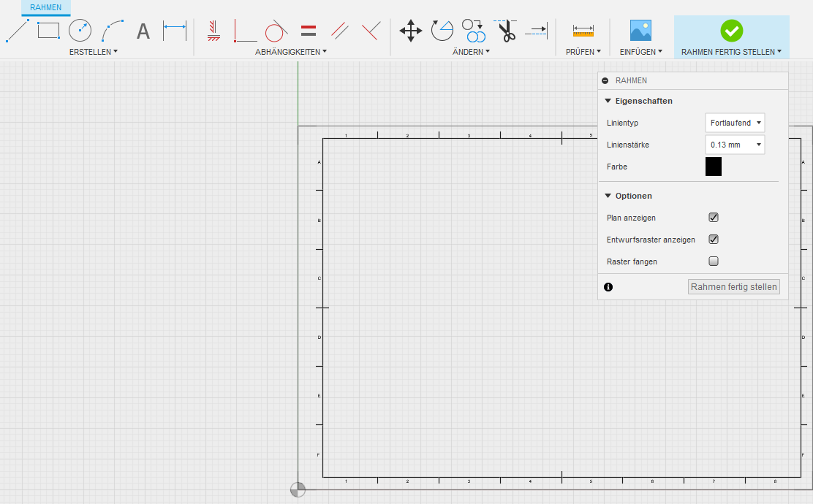The height and width of the screenshot is (504, 813).
Task: Open the PRÜFEN dropdown menu
Action: tap(583, 52)
